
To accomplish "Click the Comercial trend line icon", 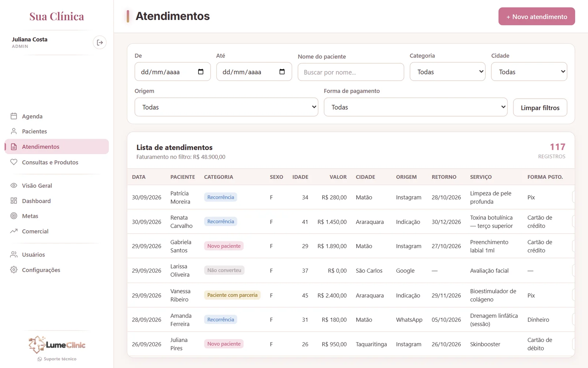I will (14, 231).
